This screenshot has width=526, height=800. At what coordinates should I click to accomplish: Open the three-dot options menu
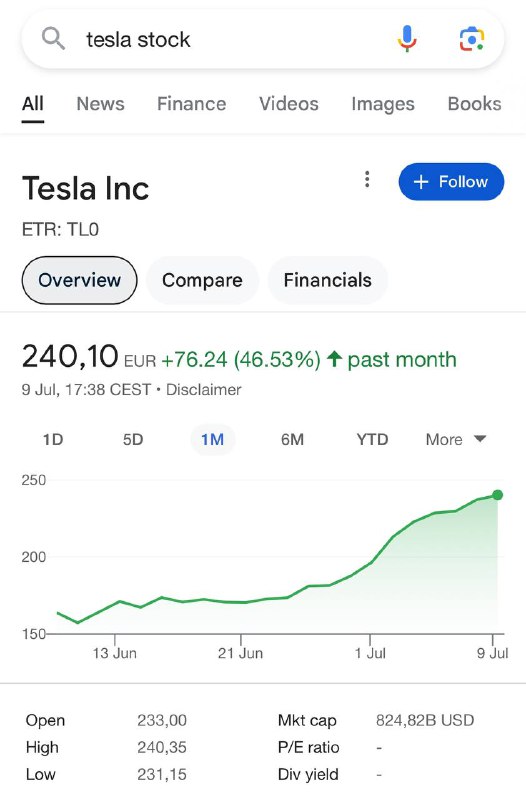coord(367,180)
